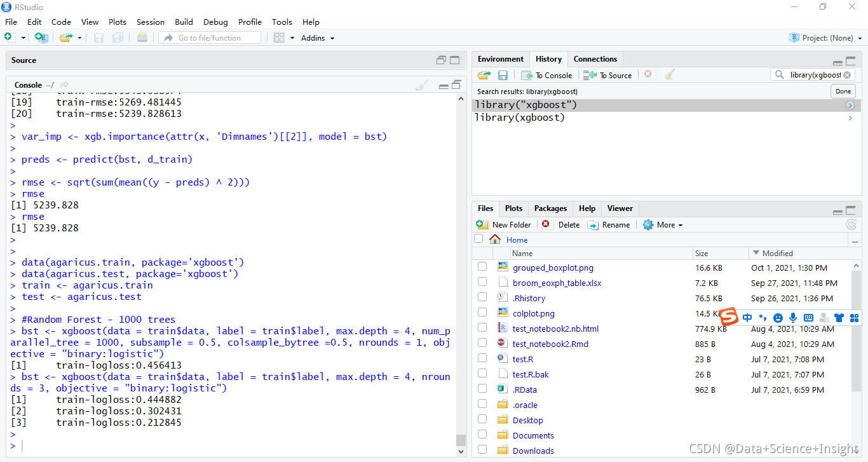Print the current file

click(x=141, y=37)
